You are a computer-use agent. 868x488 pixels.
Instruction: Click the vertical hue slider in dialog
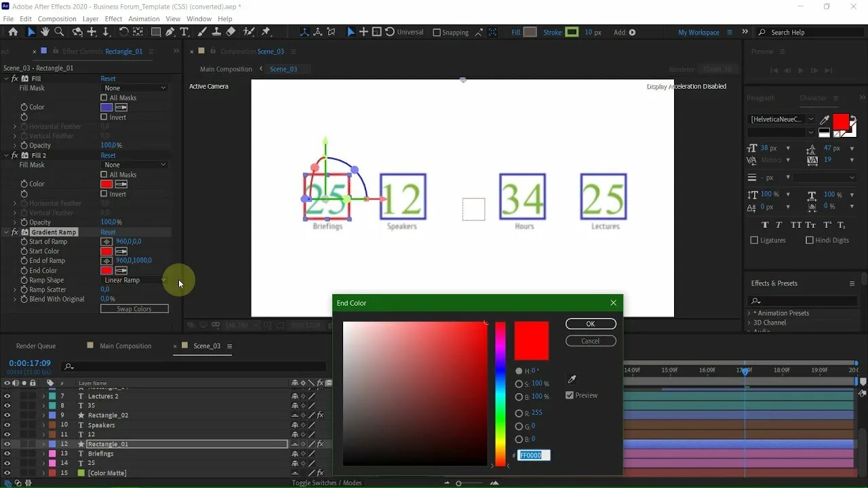click(500, 394)
